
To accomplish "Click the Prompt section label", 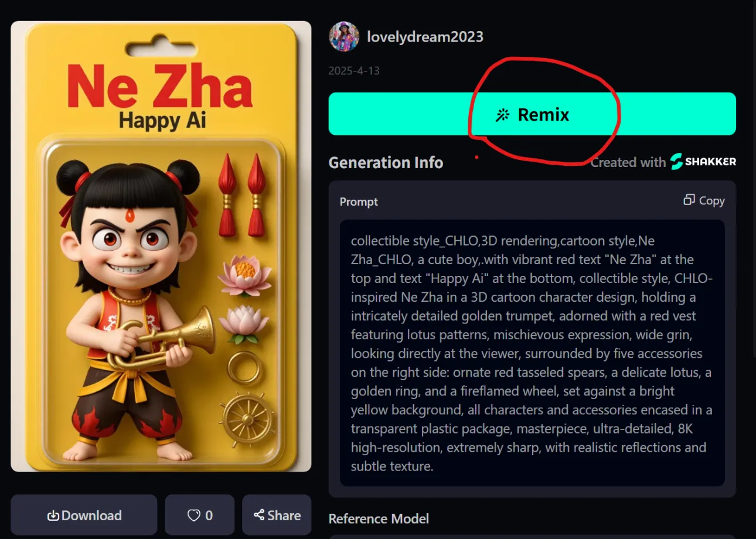I will pyautogui.click(x=359, y=202).
